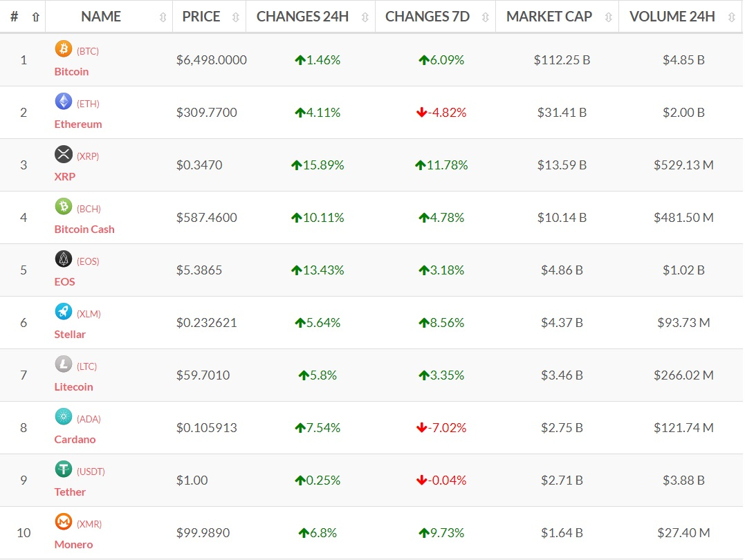Open the Cardano link
This screenshot has height=560, width=745.
[x=75, y=439]
